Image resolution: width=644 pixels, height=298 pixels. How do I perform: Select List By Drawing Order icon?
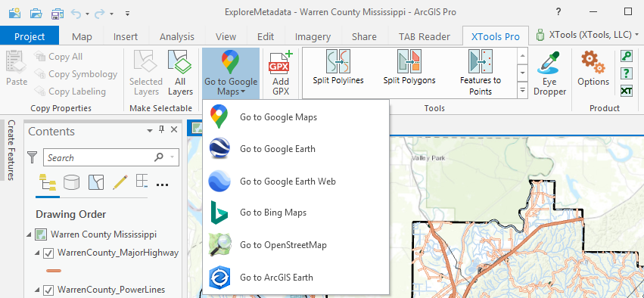[x=47, y=183]
